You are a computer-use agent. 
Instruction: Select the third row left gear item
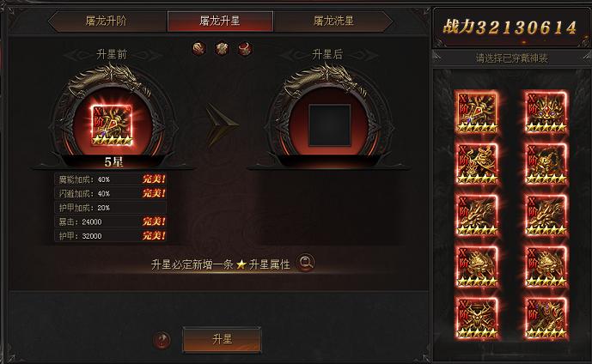pos(477,215)
